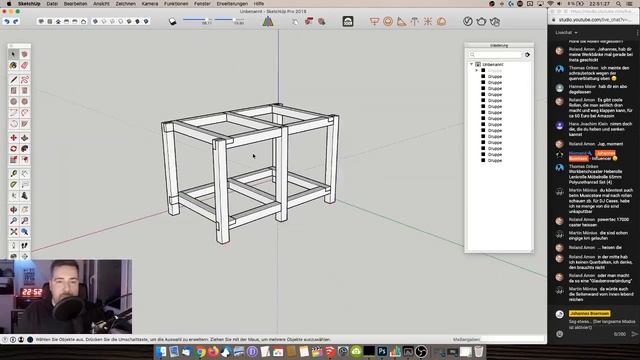The height and width of the screenshot is (360, 640).
Task: Open the Gliederung details arrow menu
Action: coord(527,55)
